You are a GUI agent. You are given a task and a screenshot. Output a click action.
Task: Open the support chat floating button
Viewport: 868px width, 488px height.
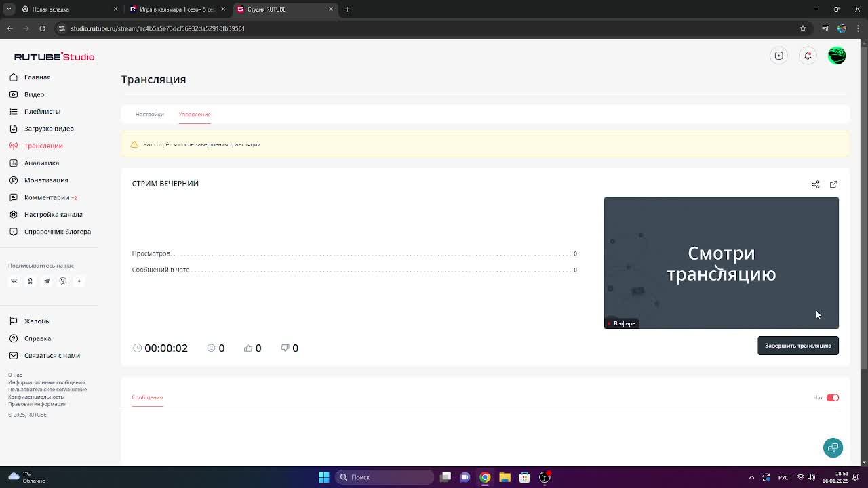point(833,447)
